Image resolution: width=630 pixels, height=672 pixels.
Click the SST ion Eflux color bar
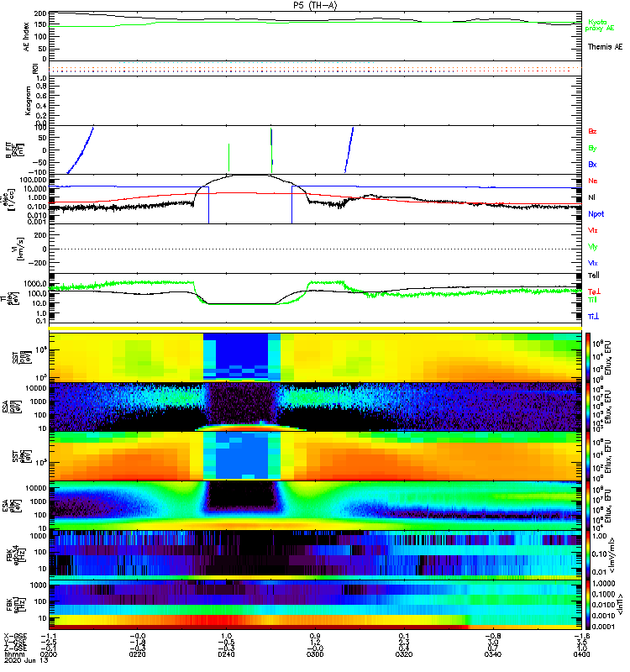pos(587,357)
